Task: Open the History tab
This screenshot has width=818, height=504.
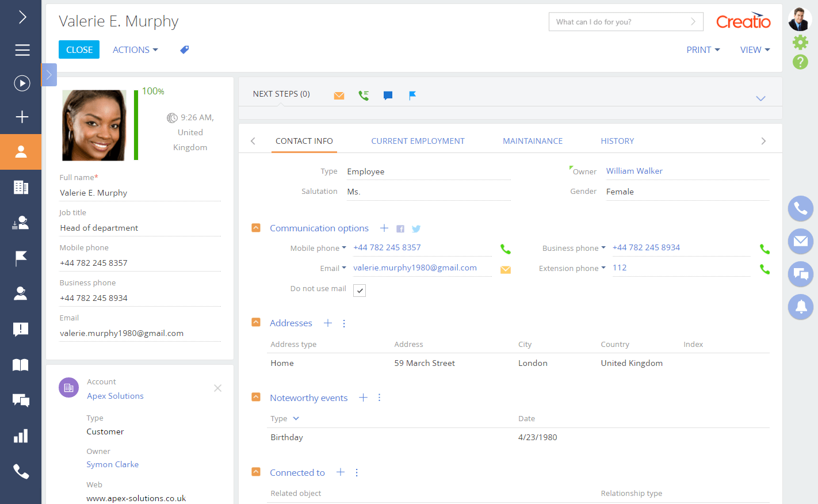Action: [617, 141]
